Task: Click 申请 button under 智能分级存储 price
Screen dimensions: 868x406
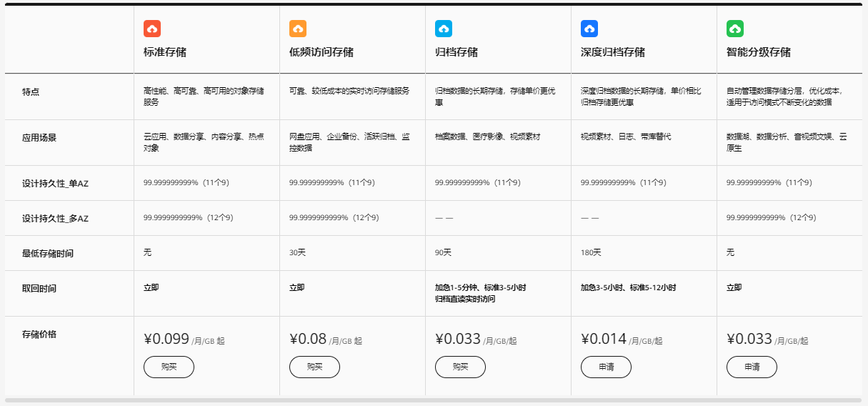Action: [x=752, y=367]
